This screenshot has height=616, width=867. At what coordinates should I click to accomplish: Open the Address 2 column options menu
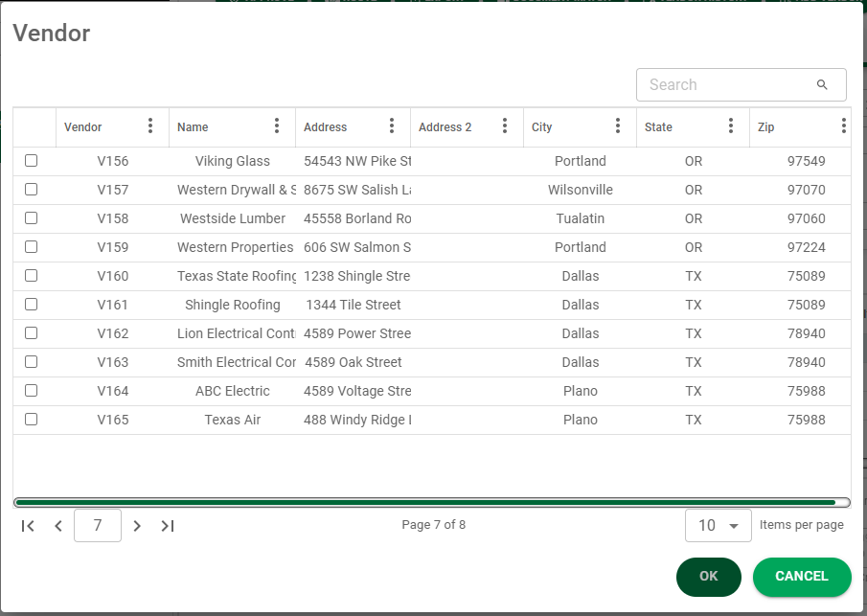click(505, 126)
